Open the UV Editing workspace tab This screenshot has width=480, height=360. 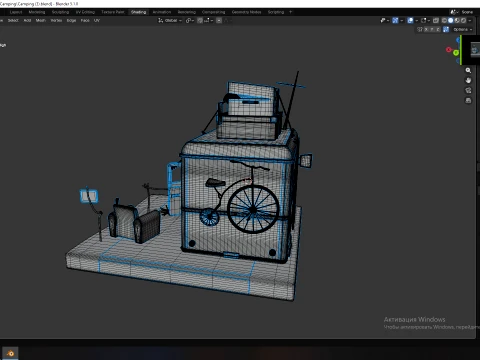click(x=85, y=12)
